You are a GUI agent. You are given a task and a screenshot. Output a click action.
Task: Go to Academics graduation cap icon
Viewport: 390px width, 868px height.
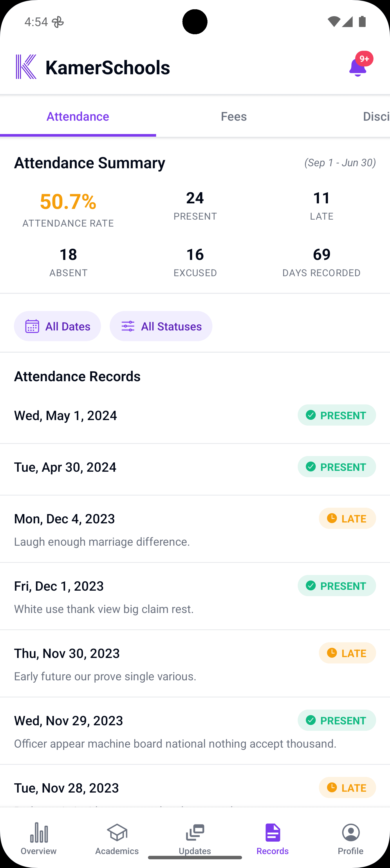pos(117,832)
